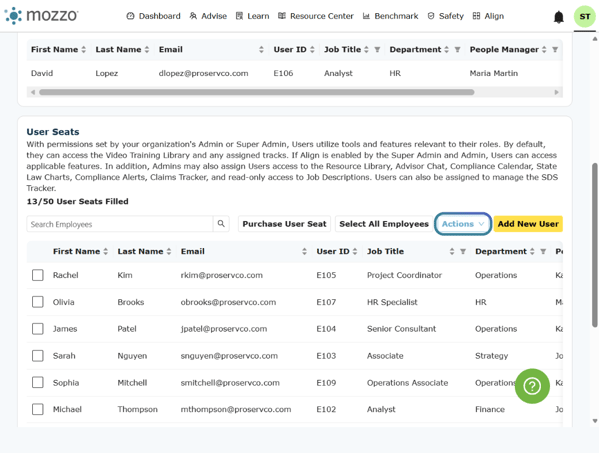
Task: Click the mozzo logo
Action: [x=41, y=16]
